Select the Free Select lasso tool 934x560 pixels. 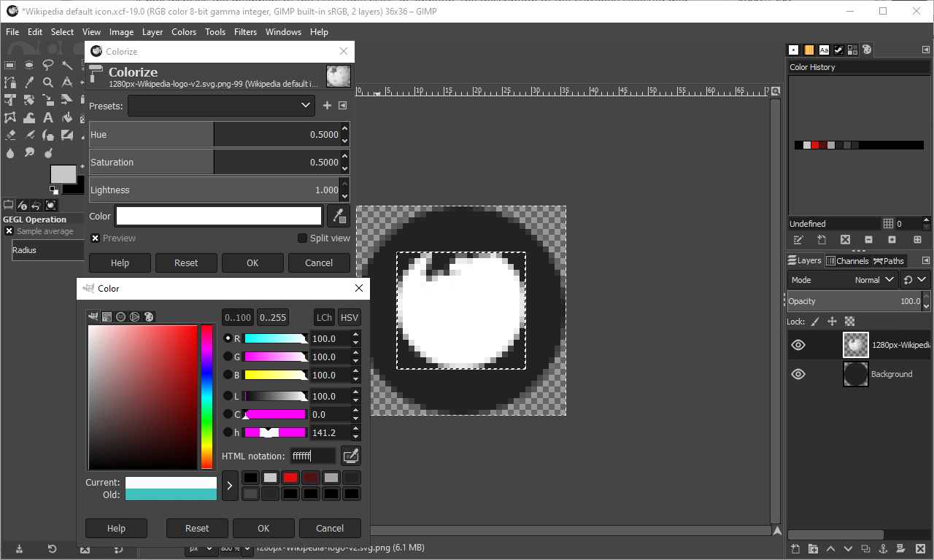(48, 66)
